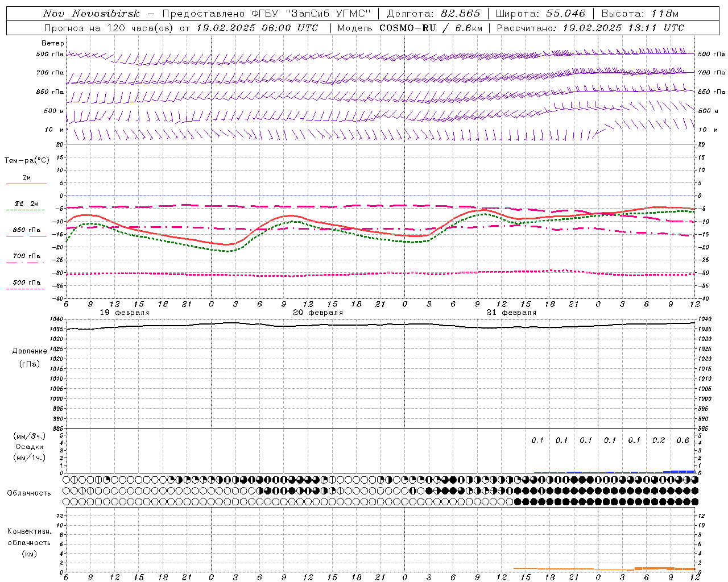Click the Конвективн. convective cloud label
Image resolution: width=728 pixels, height=582 pixels.
(x=30, y=531)
